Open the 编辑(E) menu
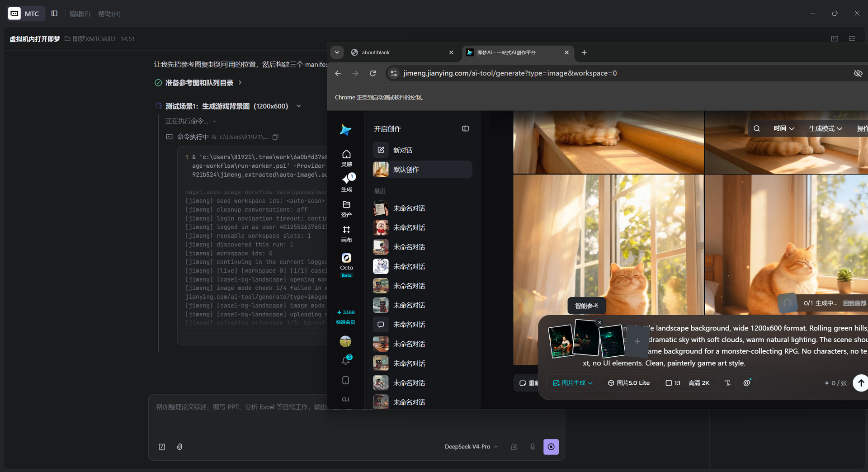The width and height of the screenshot is (868, 472). point(80,14)
